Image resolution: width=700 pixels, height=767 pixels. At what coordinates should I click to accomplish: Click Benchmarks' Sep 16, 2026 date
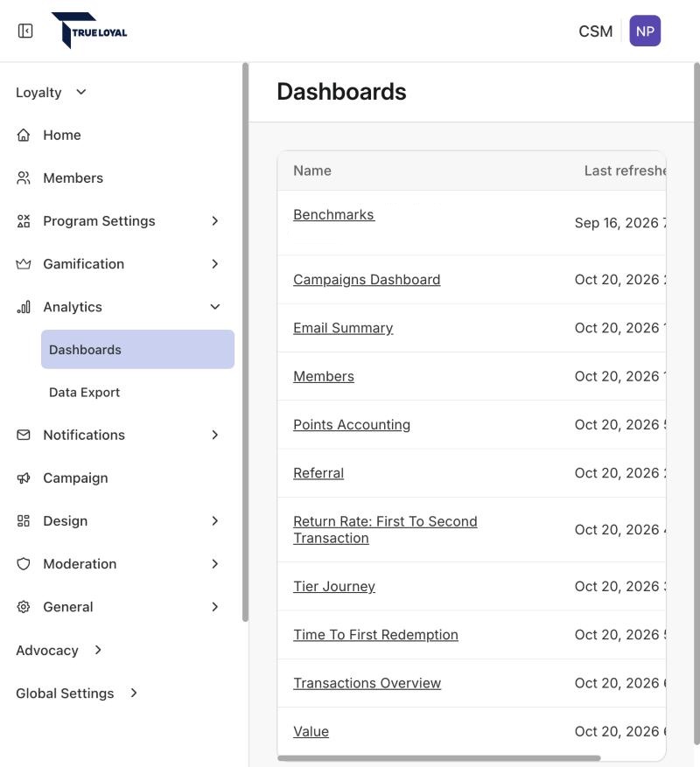(620, 222)
